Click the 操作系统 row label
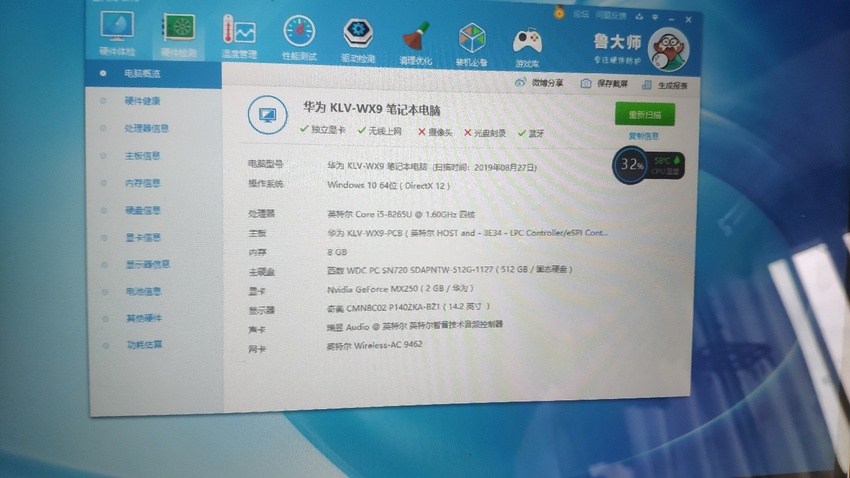This screenshot has width=850, height=478. [x=266, y=184]
